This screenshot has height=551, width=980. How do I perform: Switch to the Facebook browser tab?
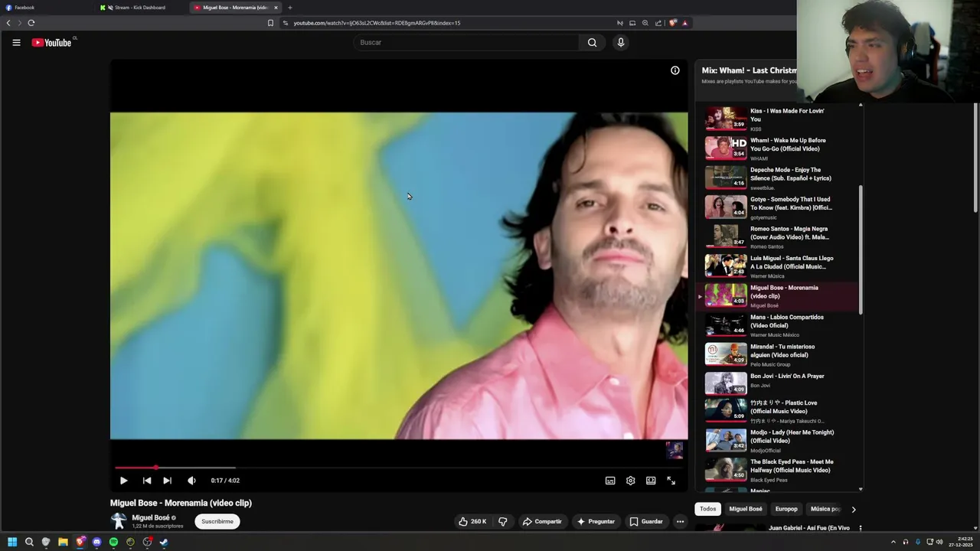click(x=46, y=8)
